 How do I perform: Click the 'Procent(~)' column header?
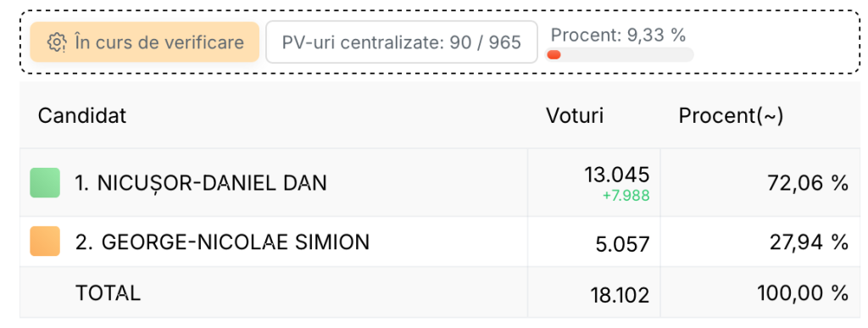tap(731, 115)
